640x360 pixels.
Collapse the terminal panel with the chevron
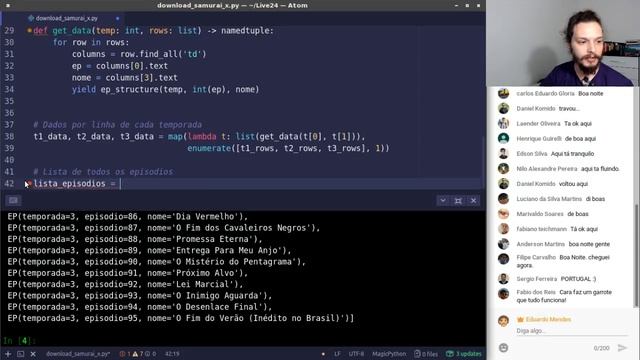[x=442, y=200]
